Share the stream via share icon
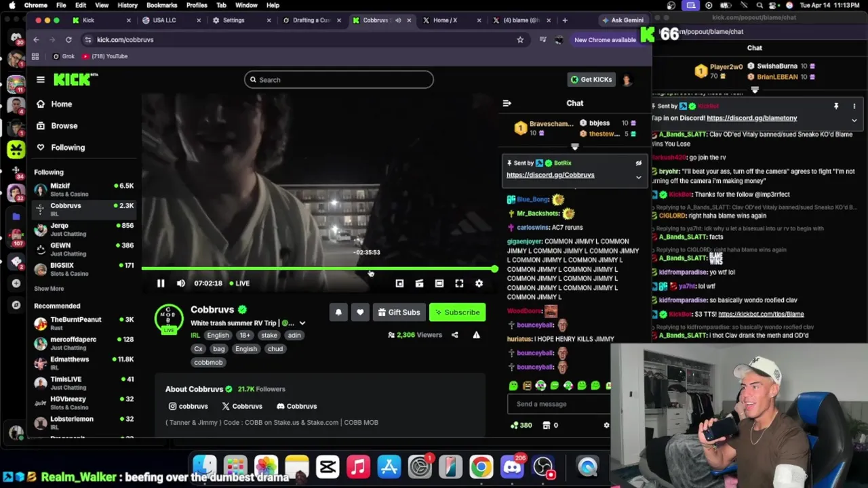The height and width of the screenshot is (488, 868). (x=455, y=335)
